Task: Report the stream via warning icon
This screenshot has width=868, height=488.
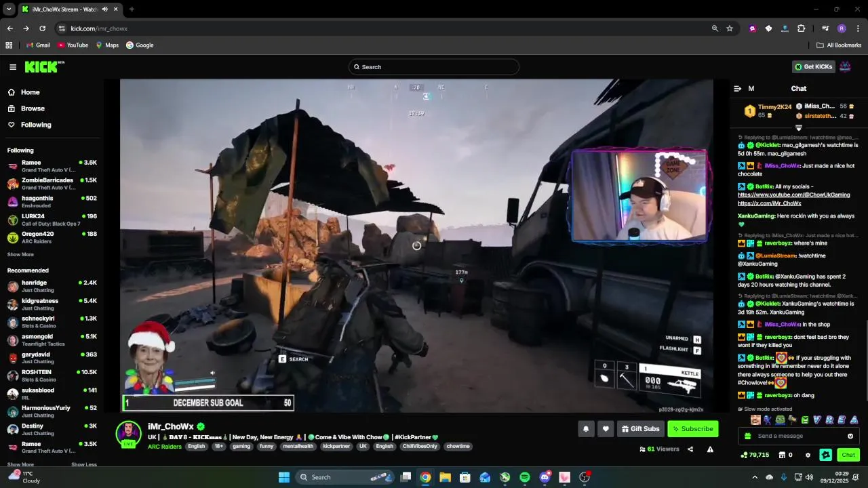Action: 710,449
